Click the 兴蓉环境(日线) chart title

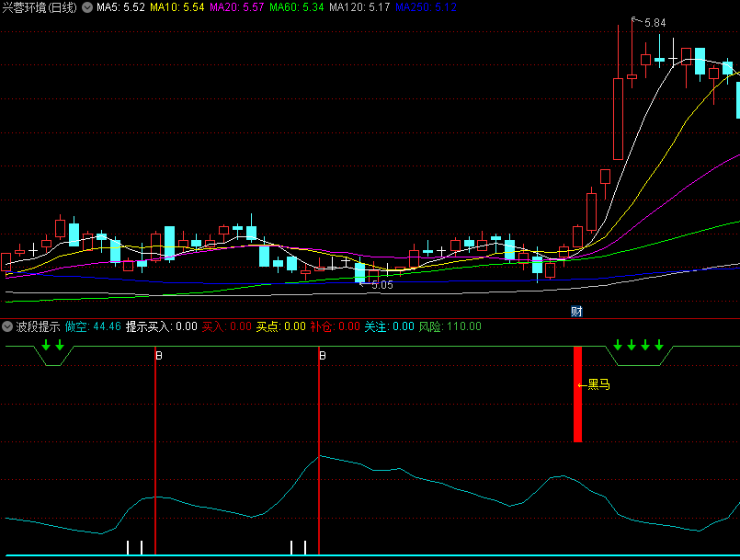(x=40, y=7)
